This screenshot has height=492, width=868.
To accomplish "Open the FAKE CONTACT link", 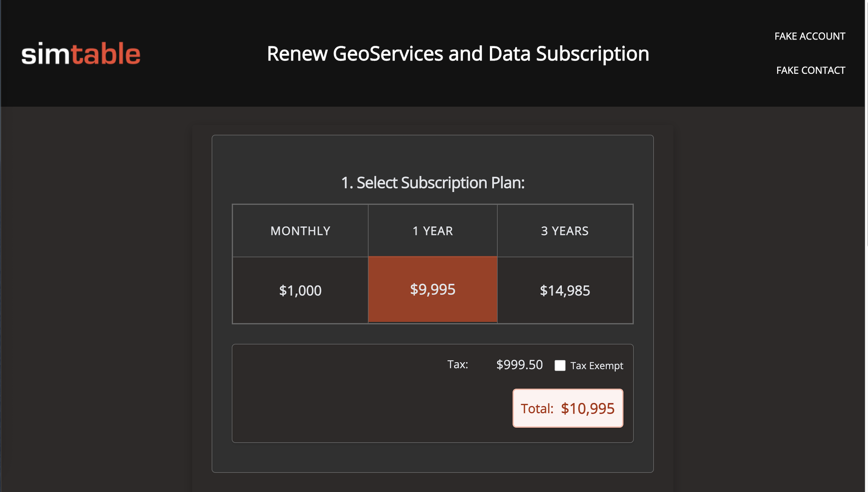I will 810,70.
